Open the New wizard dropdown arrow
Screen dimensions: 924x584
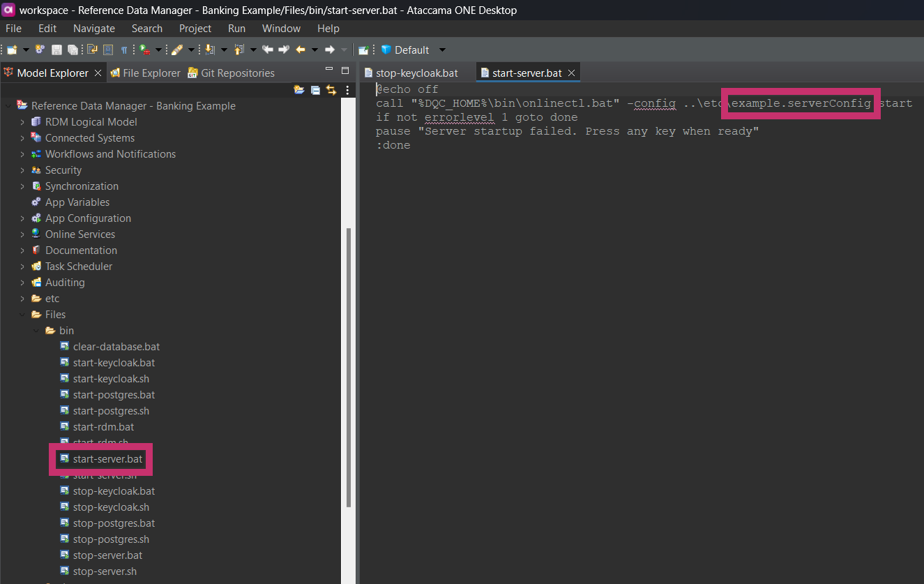click(26, 50)
